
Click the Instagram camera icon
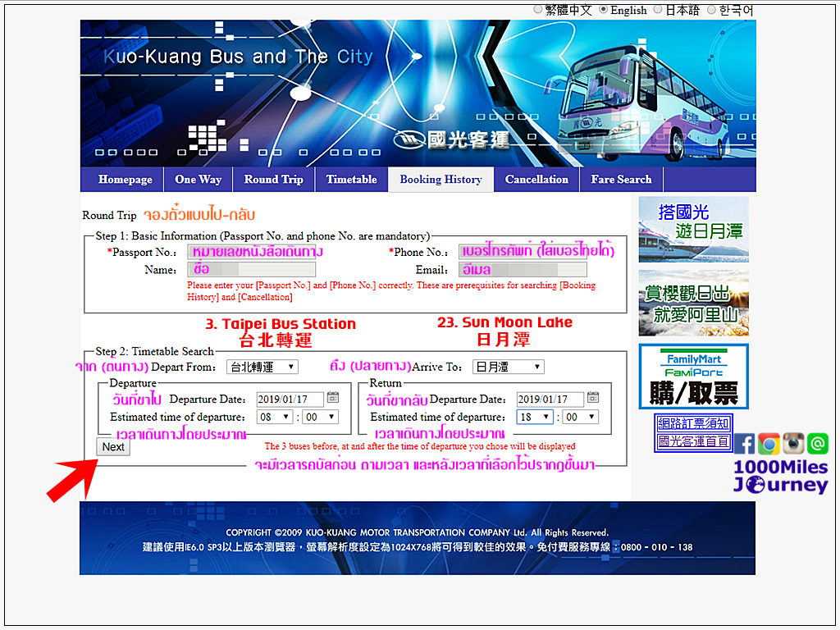(x=793, y=444)
